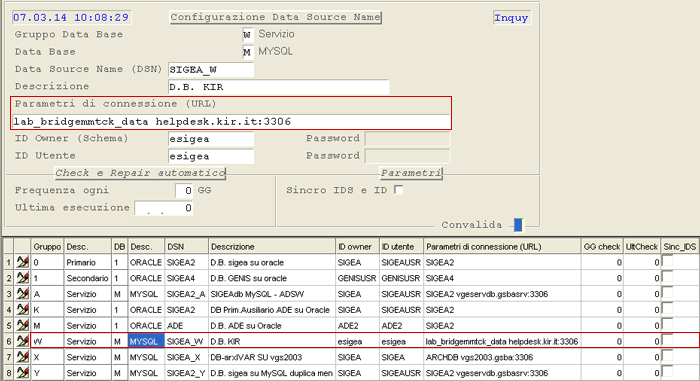Screen dimensions: 700x381
Task: Click 'DB Prim.Ausiliario ADE su Oracle' cell
Action: 272,310
